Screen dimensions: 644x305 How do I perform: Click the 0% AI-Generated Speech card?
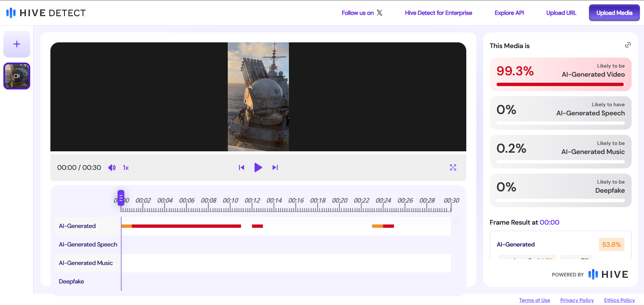[560, 113]
